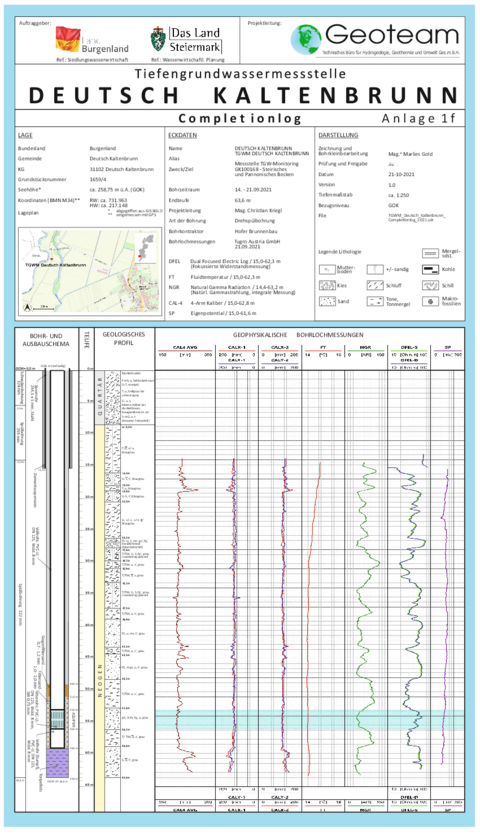Click the QUARTÄR stratigraphy column
The height and width of the screenshot is (840, 480).
[x=99, y=397]
